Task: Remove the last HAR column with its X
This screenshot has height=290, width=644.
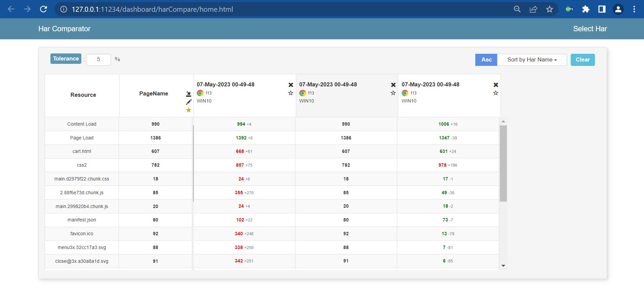Action: click(x=496, y=85)
